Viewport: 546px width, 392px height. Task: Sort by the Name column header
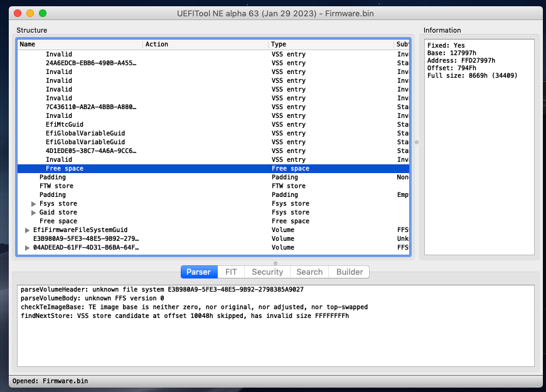click(x=79, y=44)
